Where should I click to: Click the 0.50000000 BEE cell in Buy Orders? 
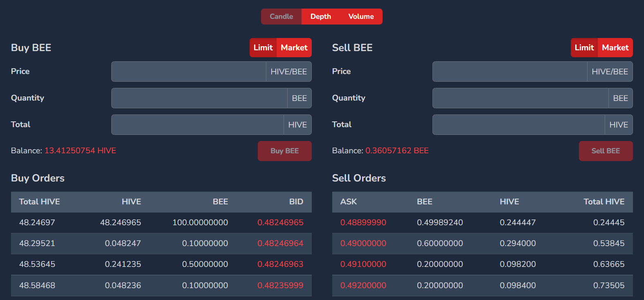point(205,264)
